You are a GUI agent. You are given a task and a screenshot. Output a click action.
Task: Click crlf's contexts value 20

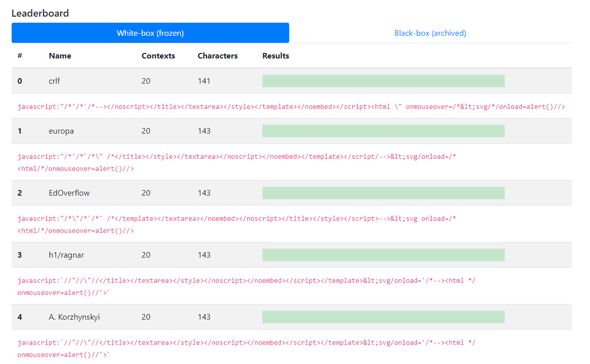click(x=146, y=81)
